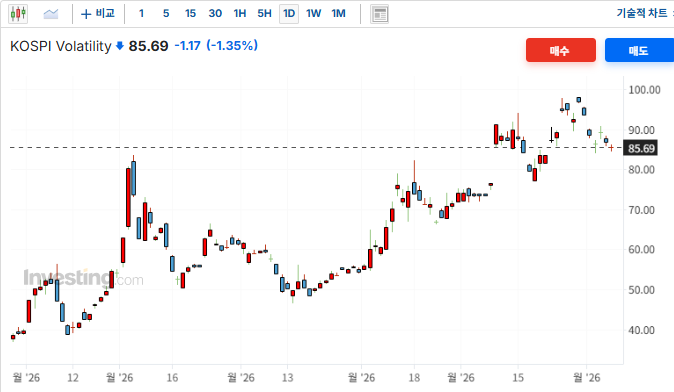This screenshot has height=392, width=674.
Task: Click the blue 매도 sell button
Action: click(639, 50)
